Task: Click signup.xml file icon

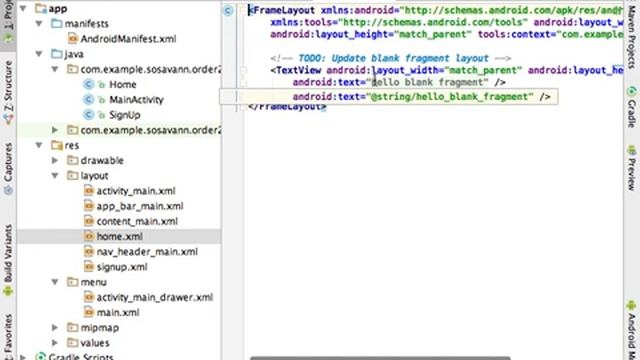Action: coord(89,267)
